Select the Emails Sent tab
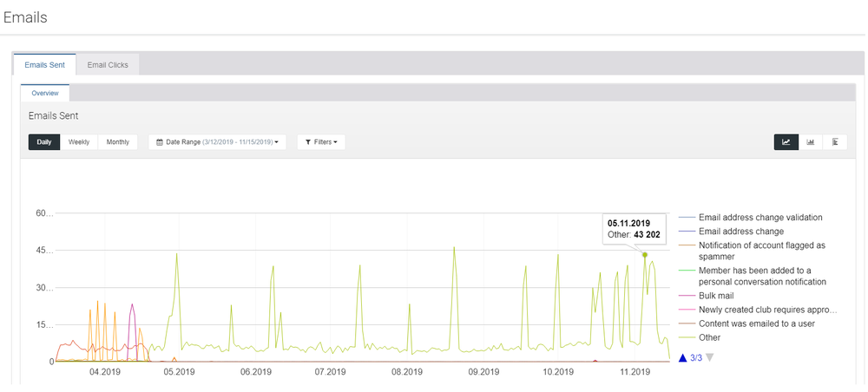Image resolution: width=868 pixels, height=392 pixels. [44, 65]
